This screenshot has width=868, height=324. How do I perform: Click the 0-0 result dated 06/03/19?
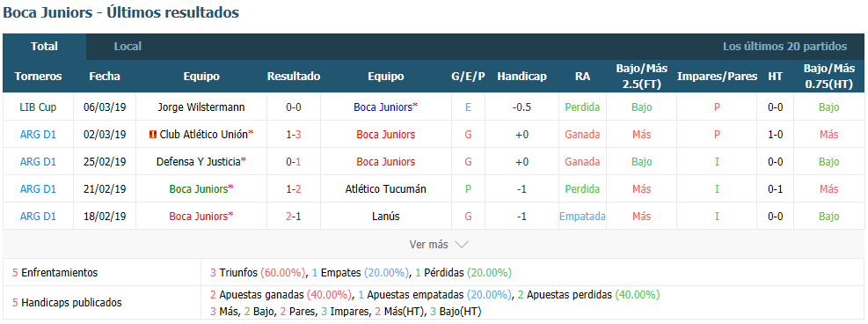pyautogui.click(x=294, y=107)
